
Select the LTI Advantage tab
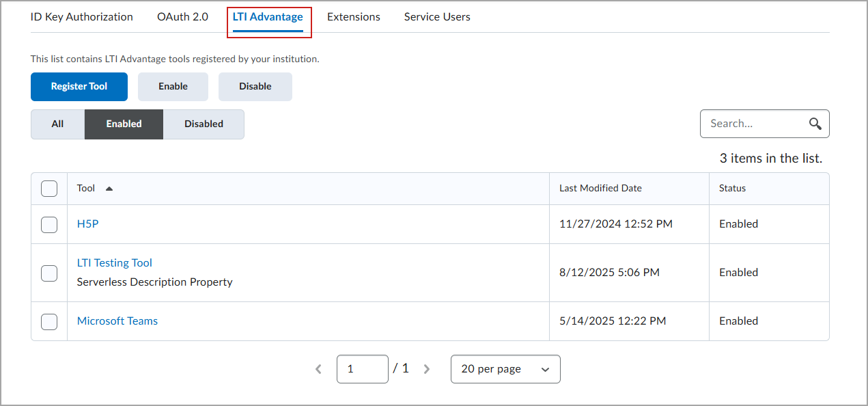pyautogui.click(x=268, y=16)
